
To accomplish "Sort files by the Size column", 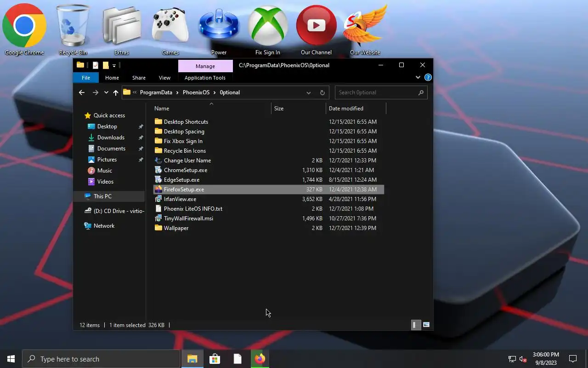I will [x=299, y=109].
